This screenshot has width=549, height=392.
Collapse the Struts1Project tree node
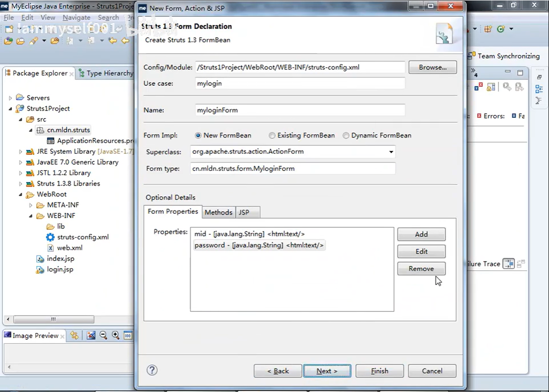click(11, 109)
